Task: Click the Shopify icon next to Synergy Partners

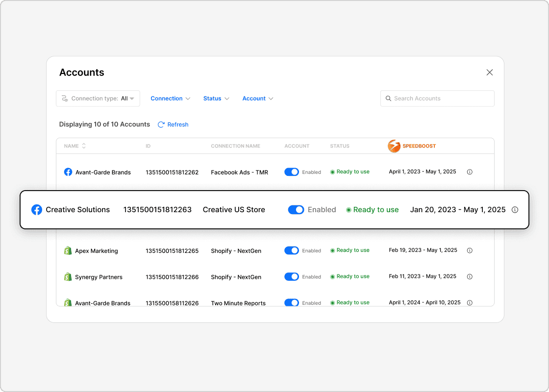Action: point(68,276)
